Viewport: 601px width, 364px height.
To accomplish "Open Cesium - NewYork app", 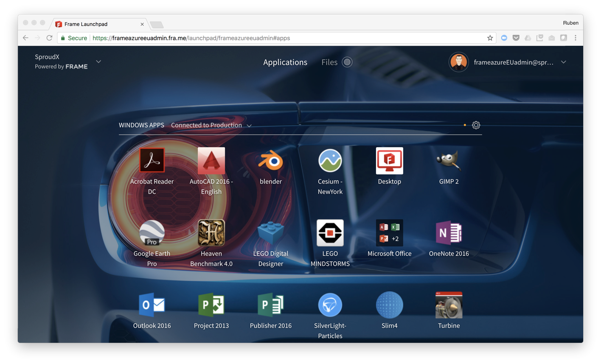I will point(330,161).
